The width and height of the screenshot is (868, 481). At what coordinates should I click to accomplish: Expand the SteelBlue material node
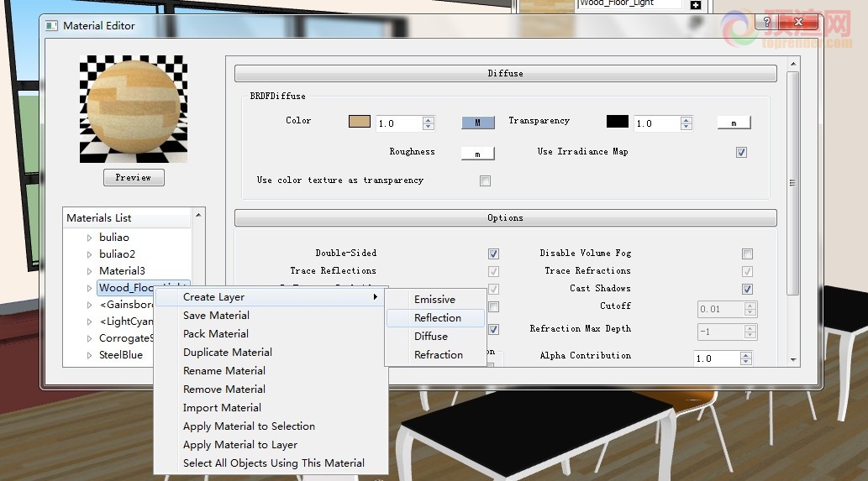coord(89,355)
